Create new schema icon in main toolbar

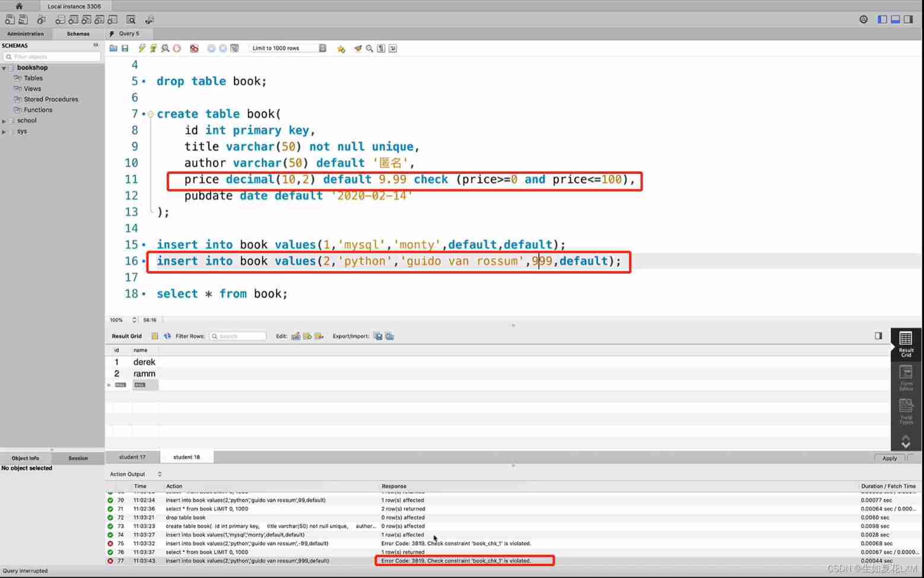click(60, 20)
